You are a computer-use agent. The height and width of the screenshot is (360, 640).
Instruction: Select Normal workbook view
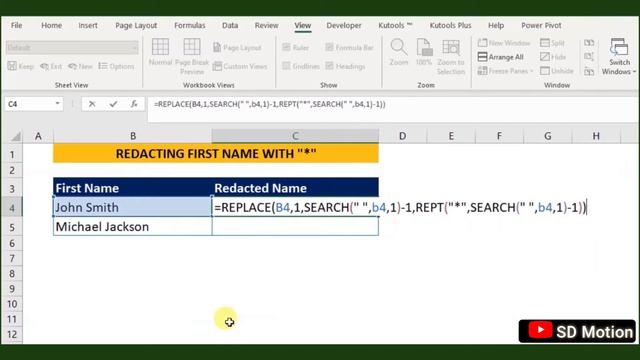point(160,51)
